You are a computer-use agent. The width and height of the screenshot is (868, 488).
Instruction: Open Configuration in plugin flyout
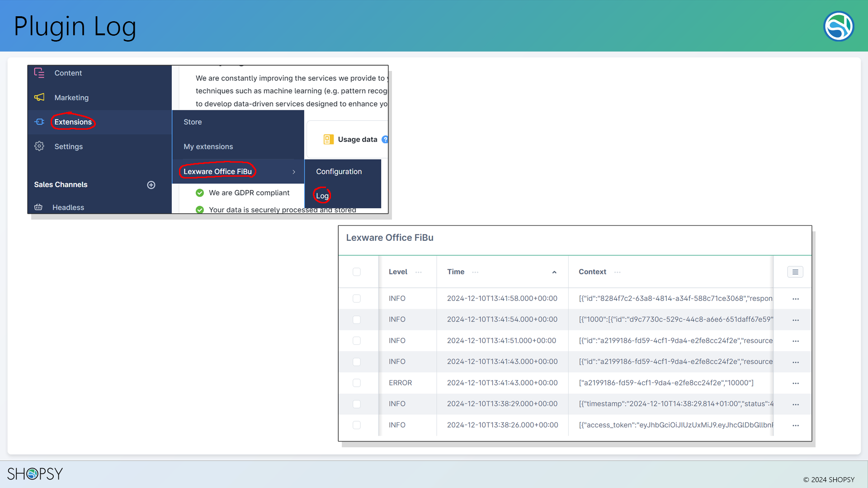tap(339, 171)
